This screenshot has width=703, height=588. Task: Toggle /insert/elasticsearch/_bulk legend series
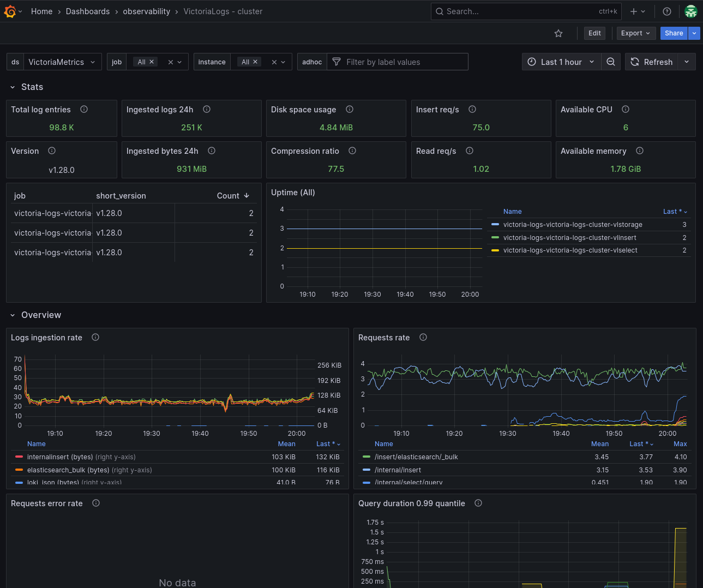tap(416, 457)
